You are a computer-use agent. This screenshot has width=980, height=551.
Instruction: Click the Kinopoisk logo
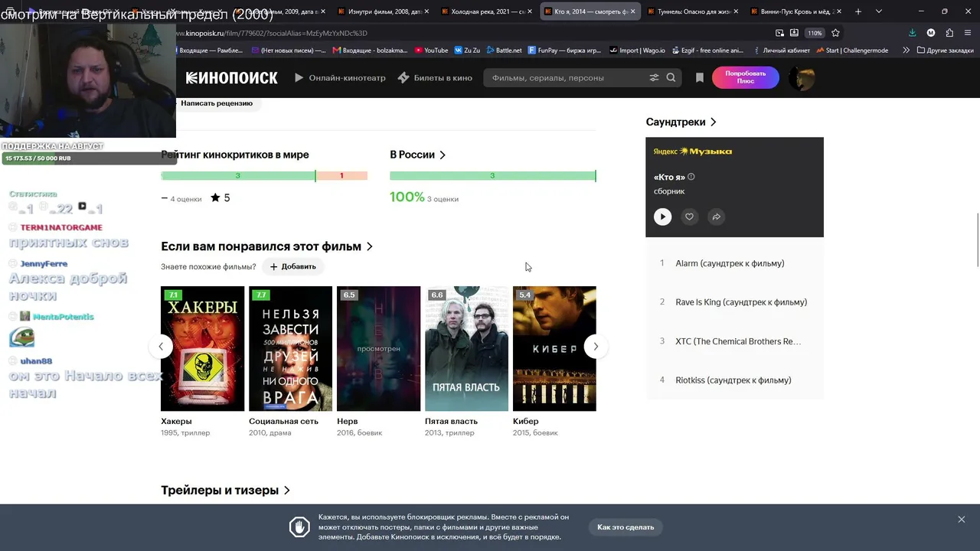pyautogui.click(x=231, y=77)
